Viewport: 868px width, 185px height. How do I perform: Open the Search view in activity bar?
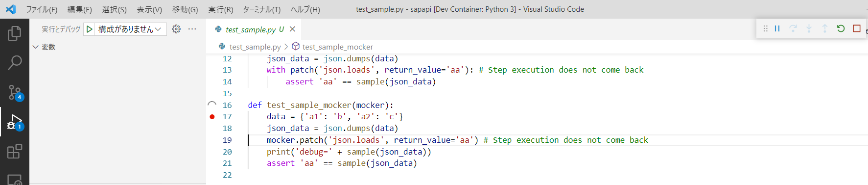15,63
